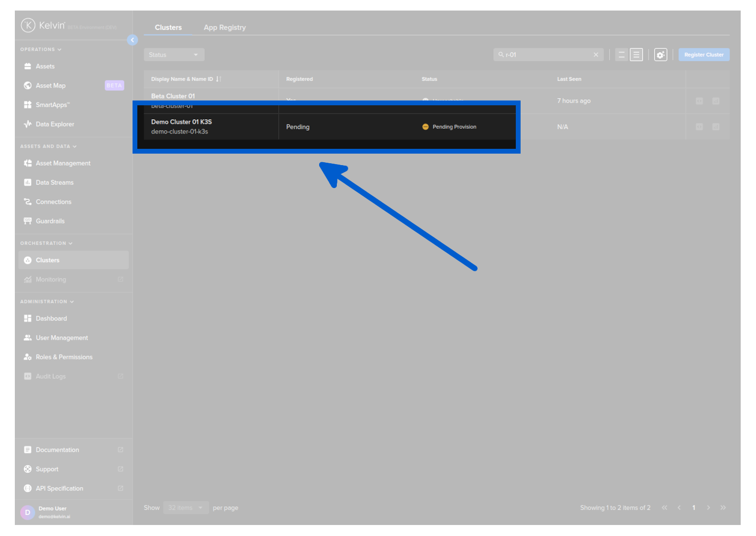Select Clusters in the sidebar menu

click(x=48, y=260)
